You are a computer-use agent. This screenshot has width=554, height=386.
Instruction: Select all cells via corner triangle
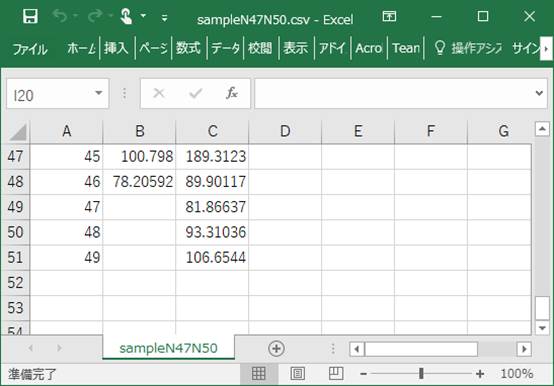point(17,132)
